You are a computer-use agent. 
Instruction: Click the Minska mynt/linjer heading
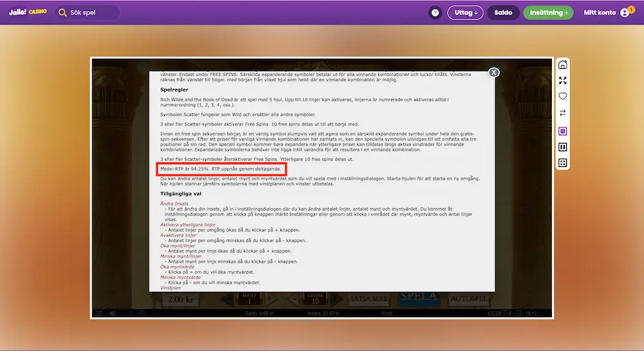click(x=181, y=256)
